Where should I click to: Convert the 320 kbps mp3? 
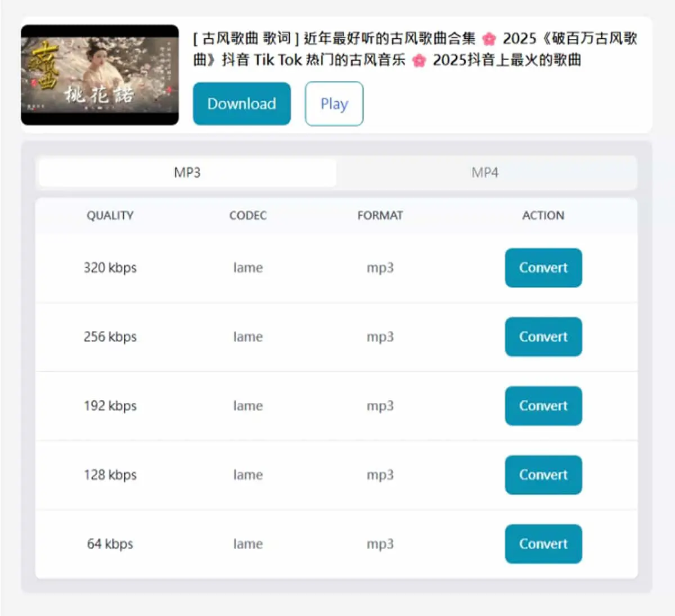543,268
